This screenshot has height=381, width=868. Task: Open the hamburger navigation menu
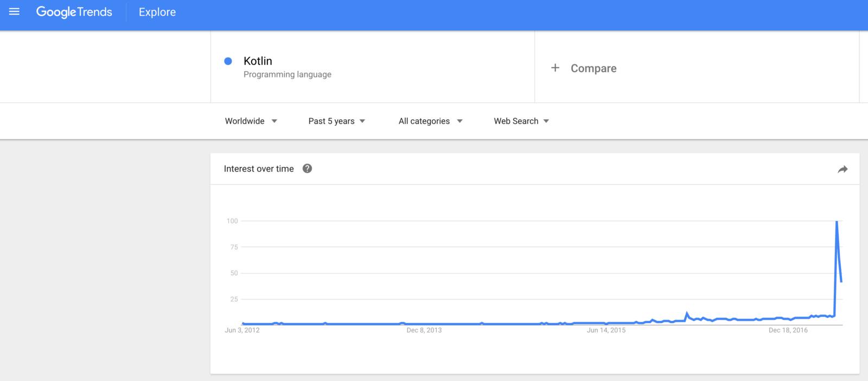click(15, 11)
